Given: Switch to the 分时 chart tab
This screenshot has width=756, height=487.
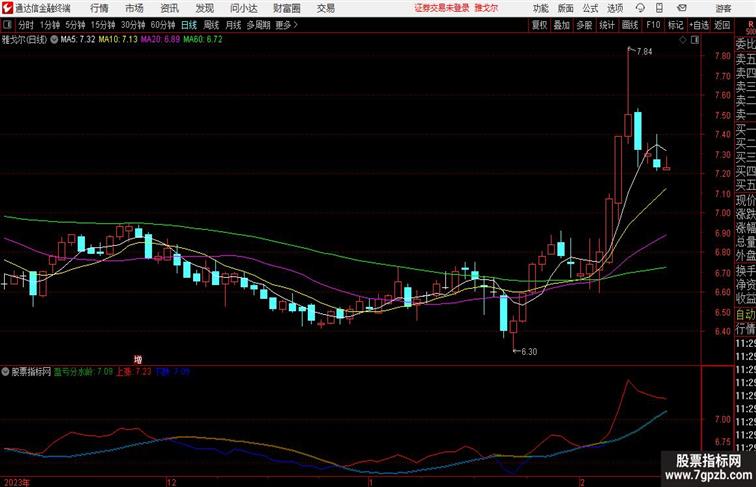Looking at the screenshot, I should tap(26, 25).
